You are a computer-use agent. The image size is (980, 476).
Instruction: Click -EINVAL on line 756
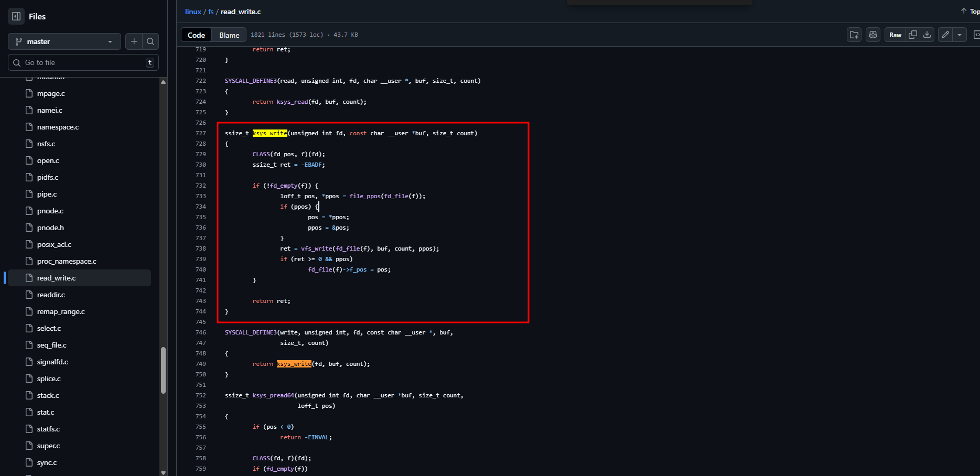pos(317,437)
